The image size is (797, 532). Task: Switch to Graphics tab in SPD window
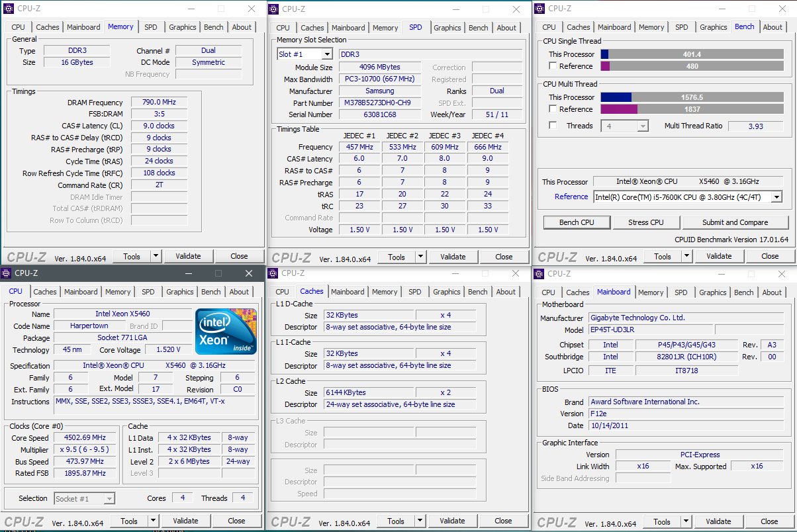[447, 28]
